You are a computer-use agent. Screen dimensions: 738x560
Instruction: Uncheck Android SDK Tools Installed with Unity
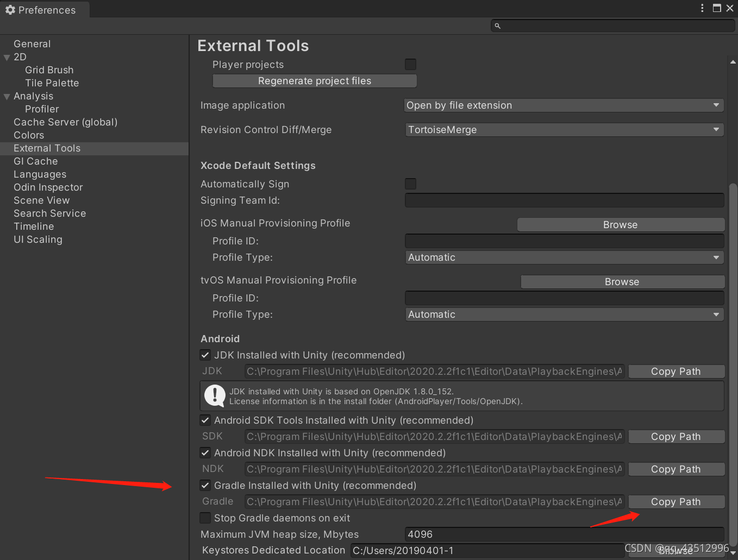click(205, 420)
